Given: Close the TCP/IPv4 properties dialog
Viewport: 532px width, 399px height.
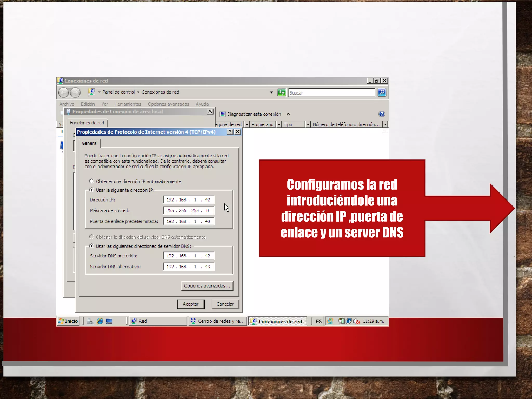Looking at the screenshot, I should point(237,132).
